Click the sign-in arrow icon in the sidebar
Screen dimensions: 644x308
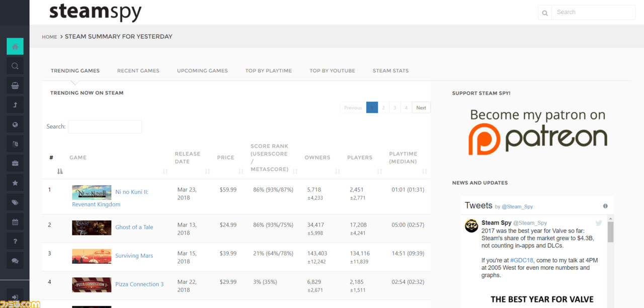(x=15, y=297)
